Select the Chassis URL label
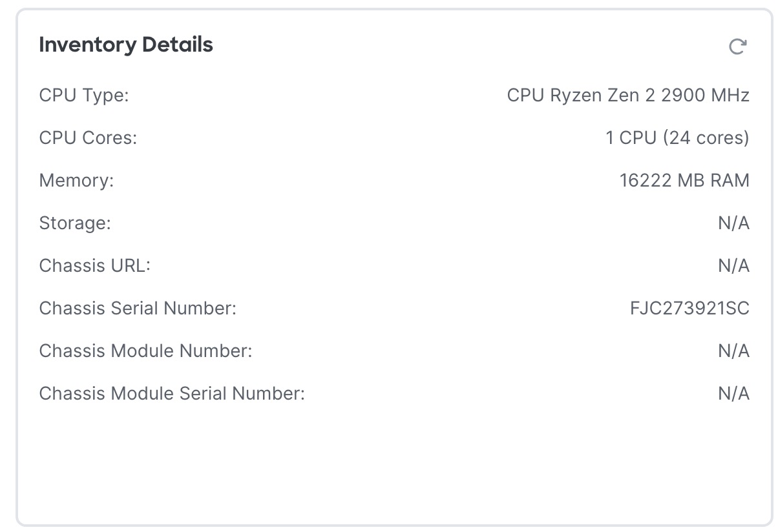 click(94, 266)
